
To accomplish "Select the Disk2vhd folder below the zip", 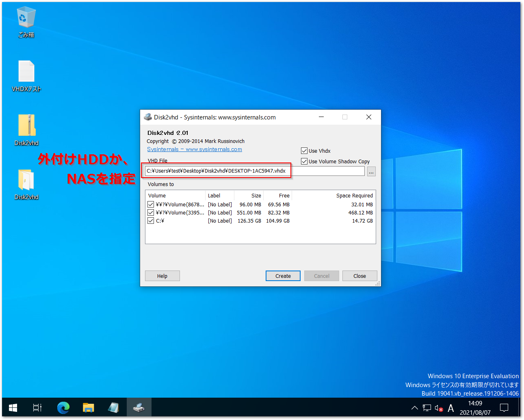I will (x=26, y=184).
